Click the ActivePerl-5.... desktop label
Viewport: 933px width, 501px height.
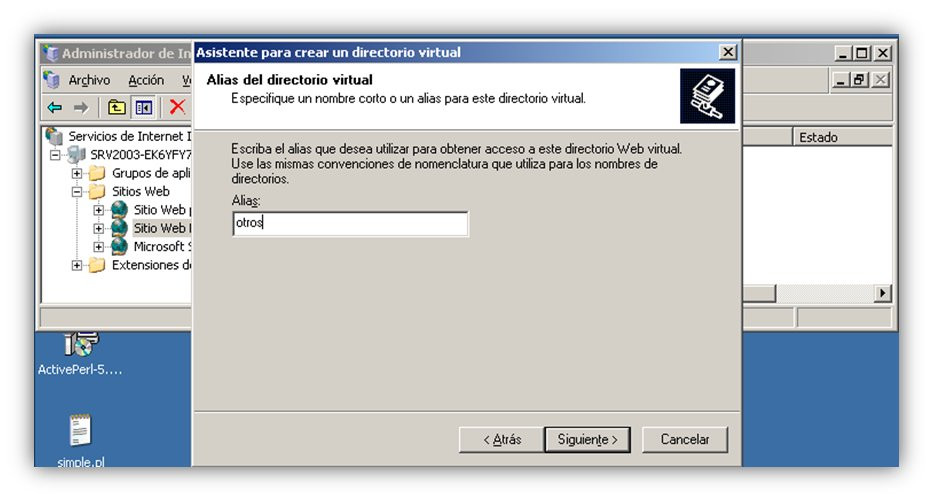(x=80, y=370)
